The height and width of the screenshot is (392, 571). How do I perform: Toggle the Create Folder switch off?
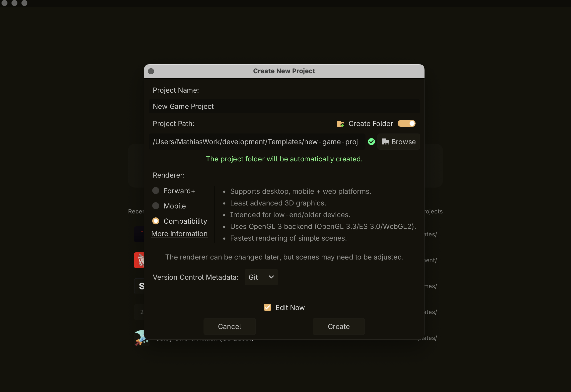pyautogui.click(x=406, y=124)
